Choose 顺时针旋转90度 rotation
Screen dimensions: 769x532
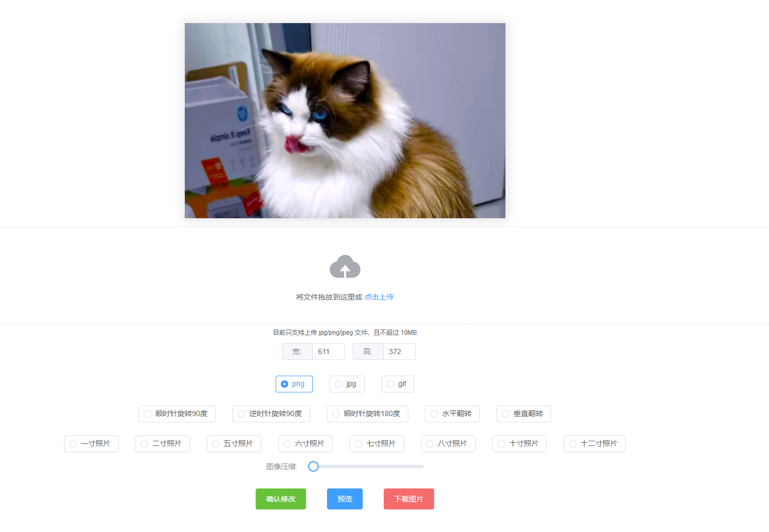coord(177,414)
